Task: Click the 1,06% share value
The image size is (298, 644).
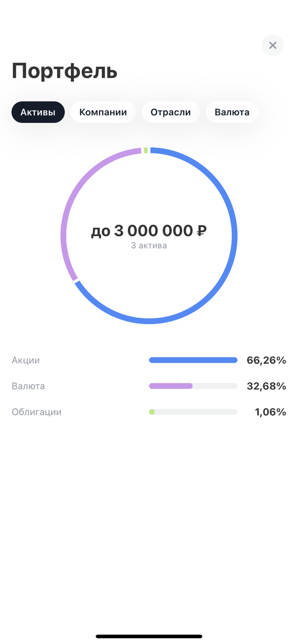Action: tap(270, 412)
